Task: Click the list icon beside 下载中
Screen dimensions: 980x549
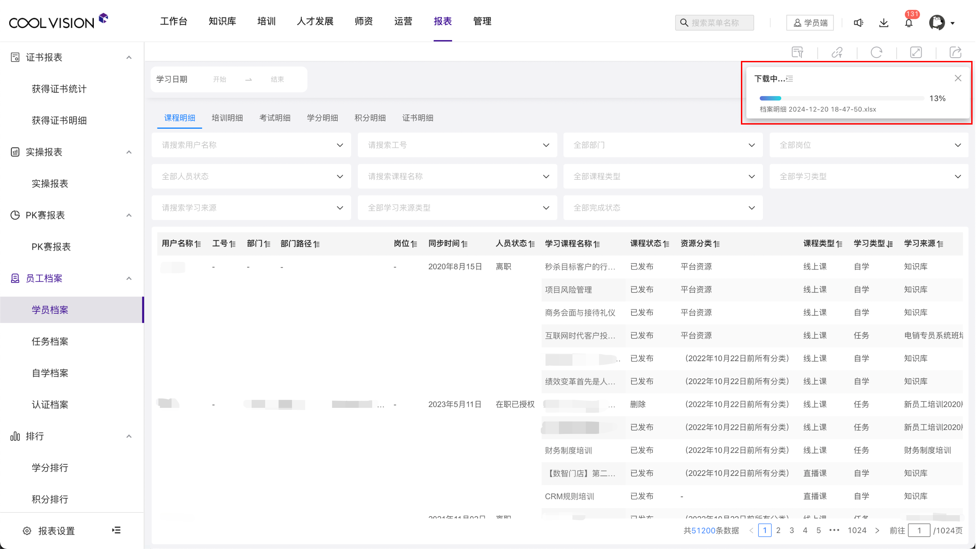Action: tap(789, 79)
